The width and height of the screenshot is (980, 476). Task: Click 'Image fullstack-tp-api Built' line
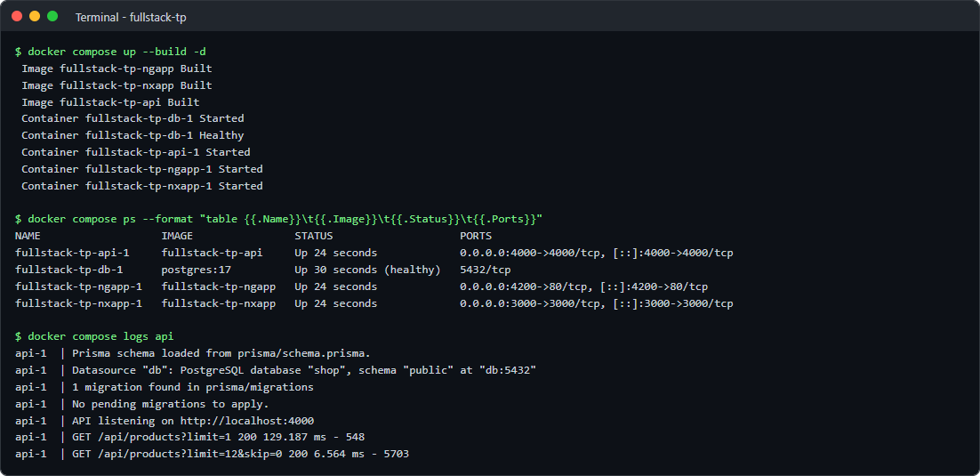[110, 102]
